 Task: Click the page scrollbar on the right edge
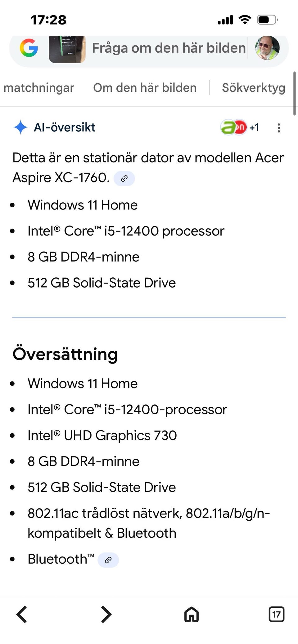pyautogui.click(x=294, y=94)
